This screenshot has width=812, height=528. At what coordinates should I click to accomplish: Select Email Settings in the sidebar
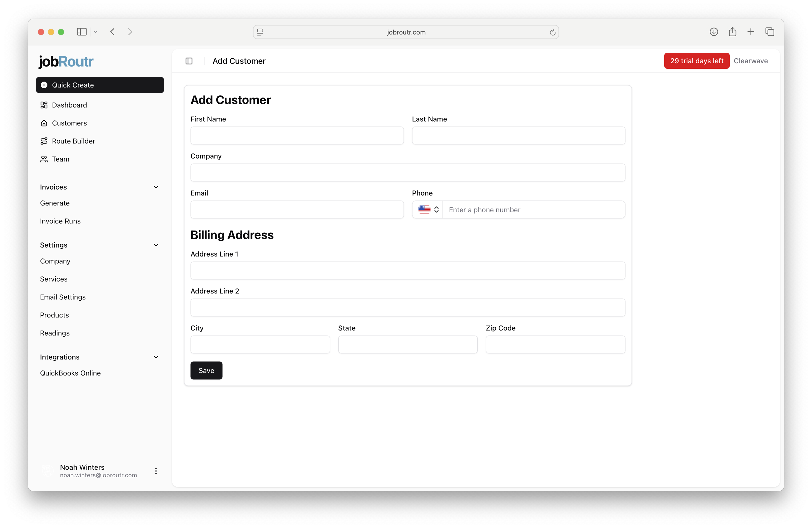pos(63,297)
